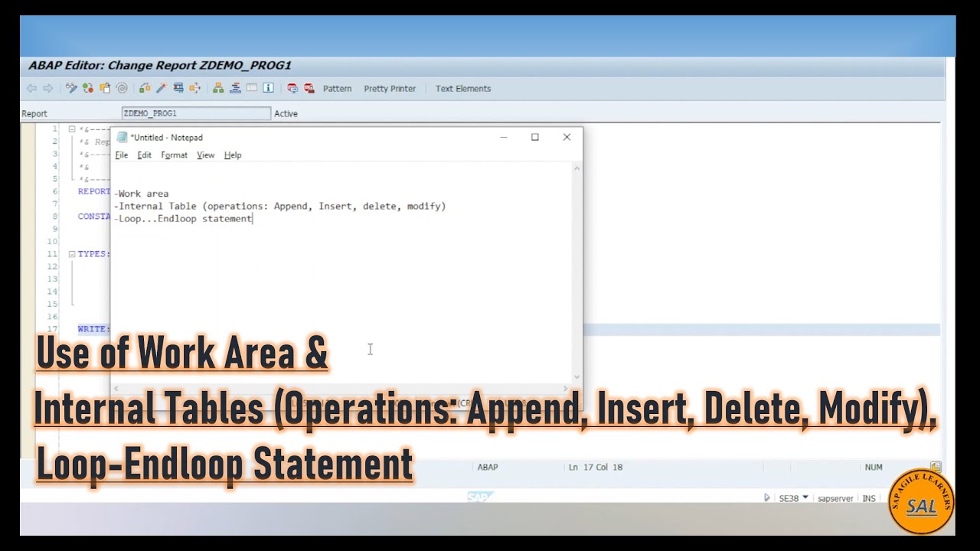980x551 pixels.
Task: Click the Notepad horizontal scrollbar left arrow
Action: (117, 388)
